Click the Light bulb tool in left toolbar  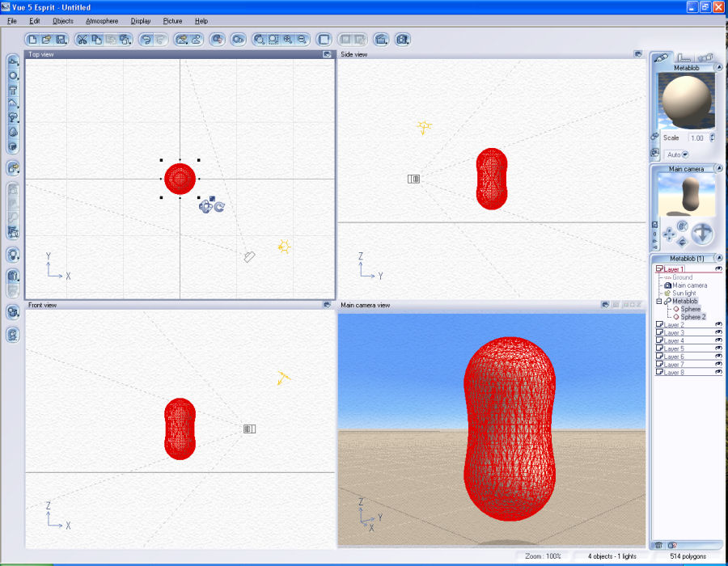(13, 255)
